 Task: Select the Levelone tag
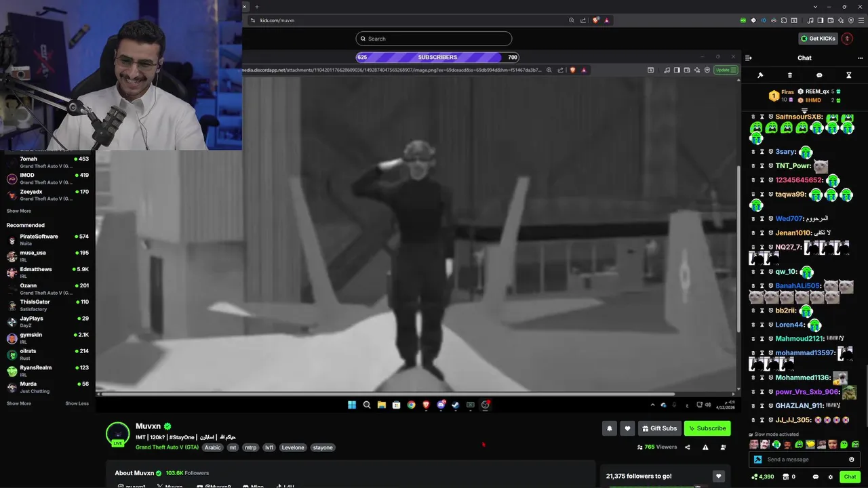[x=293, y=447]
